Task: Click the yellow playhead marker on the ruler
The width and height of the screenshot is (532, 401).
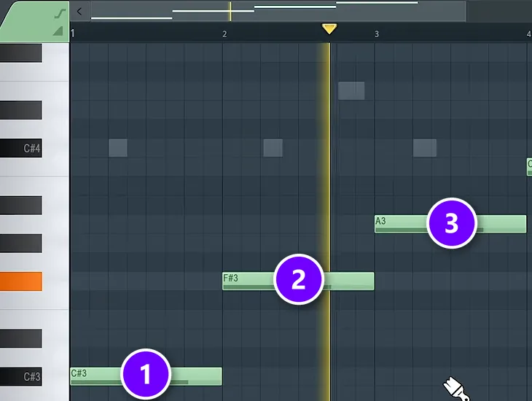Action: click(x=329, y=29)
